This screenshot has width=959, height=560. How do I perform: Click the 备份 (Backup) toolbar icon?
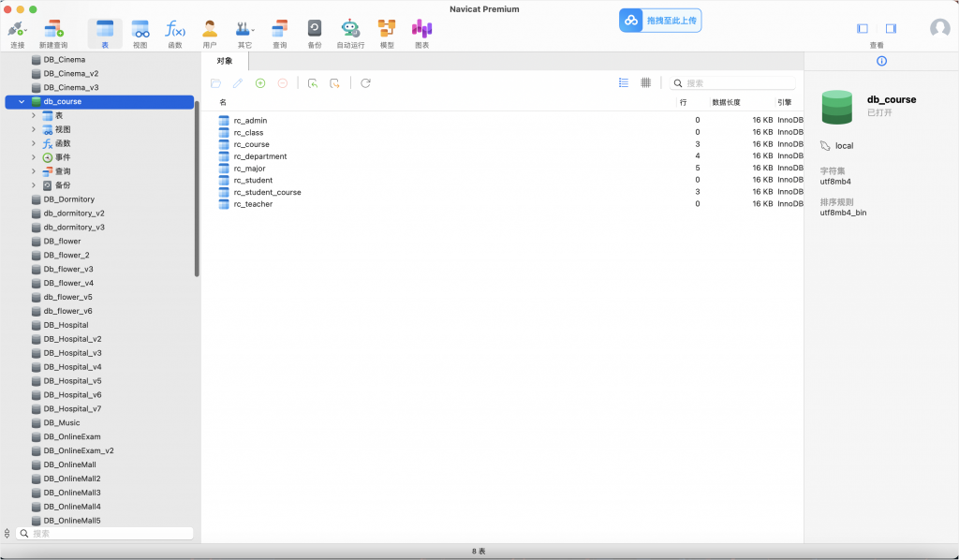click(315, 29)
